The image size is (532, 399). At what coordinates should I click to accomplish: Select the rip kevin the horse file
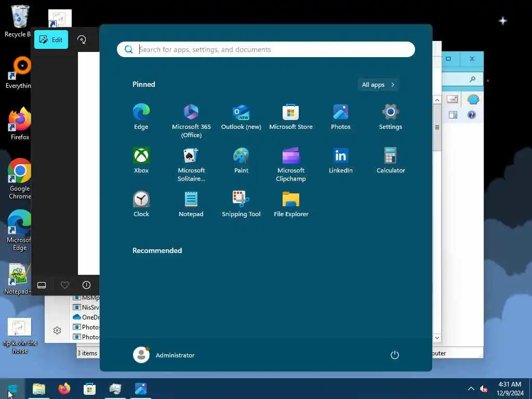pyautogui.click(x=20, y=336)
